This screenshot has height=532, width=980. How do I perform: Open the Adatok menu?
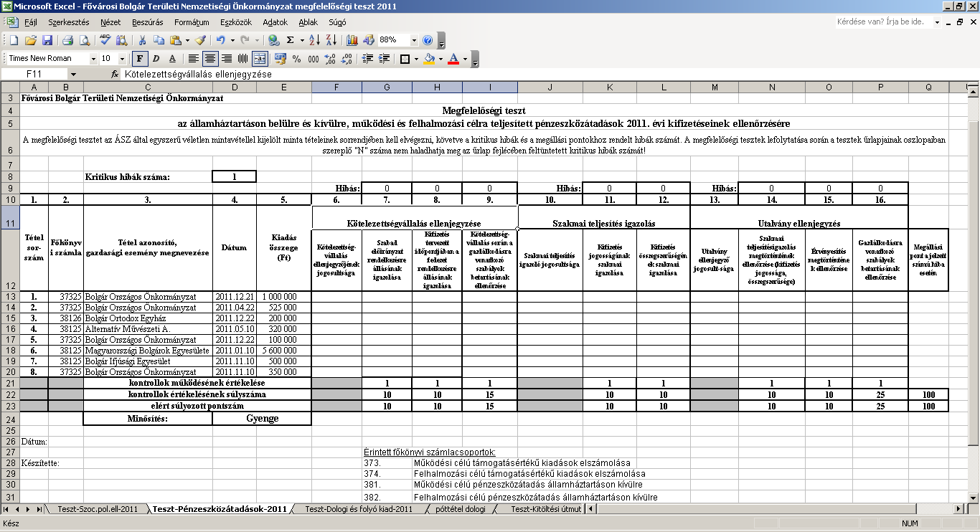pos(275,22)
